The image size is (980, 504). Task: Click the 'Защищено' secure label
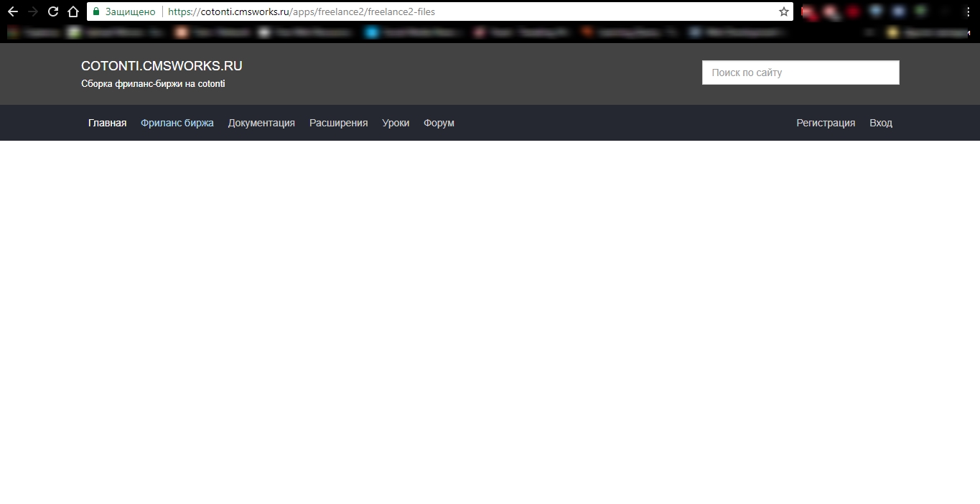pos(130,11)
